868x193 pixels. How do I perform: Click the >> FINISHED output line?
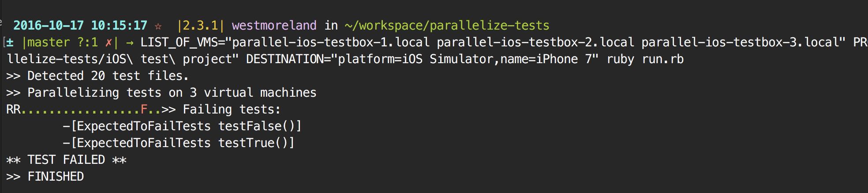point(45,177)
